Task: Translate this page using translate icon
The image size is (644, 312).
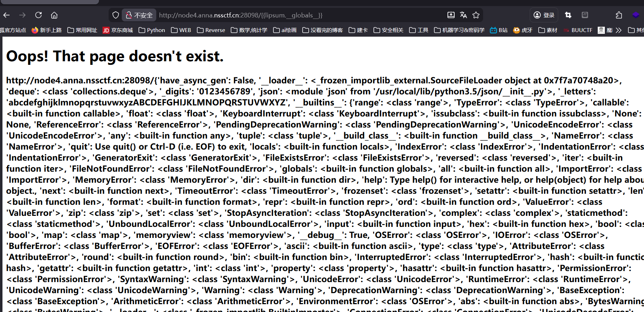Action: tap(463, 15)
